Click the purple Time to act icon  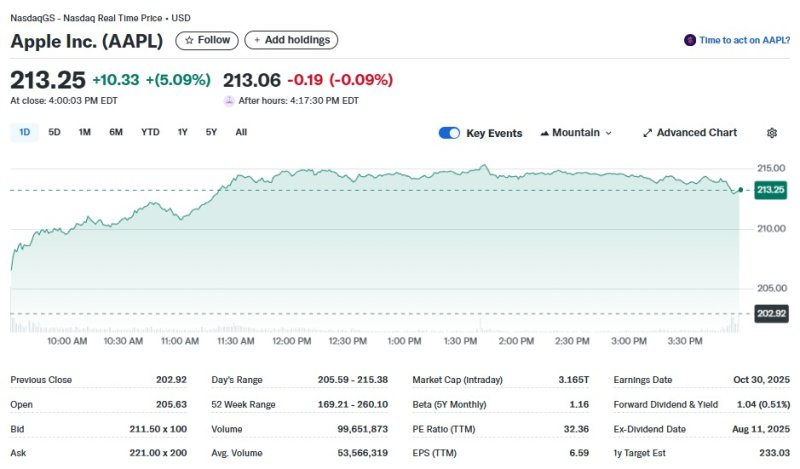[x=689, y=40]
